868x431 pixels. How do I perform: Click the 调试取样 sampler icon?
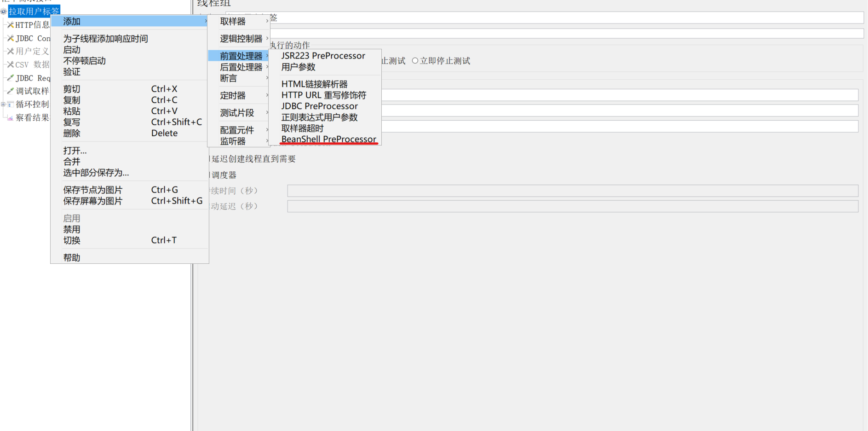pos(10,91)
